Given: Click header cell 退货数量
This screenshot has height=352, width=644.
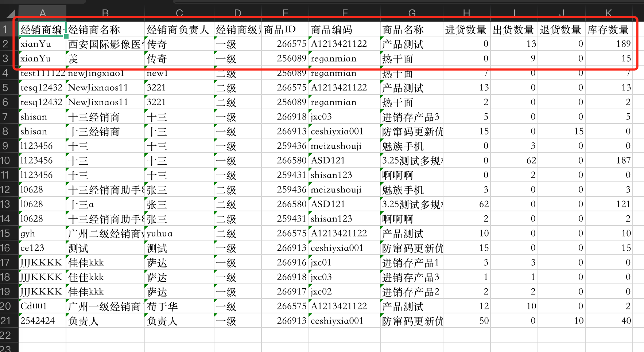Looking at the screenshot, I should tap(562, 29).
